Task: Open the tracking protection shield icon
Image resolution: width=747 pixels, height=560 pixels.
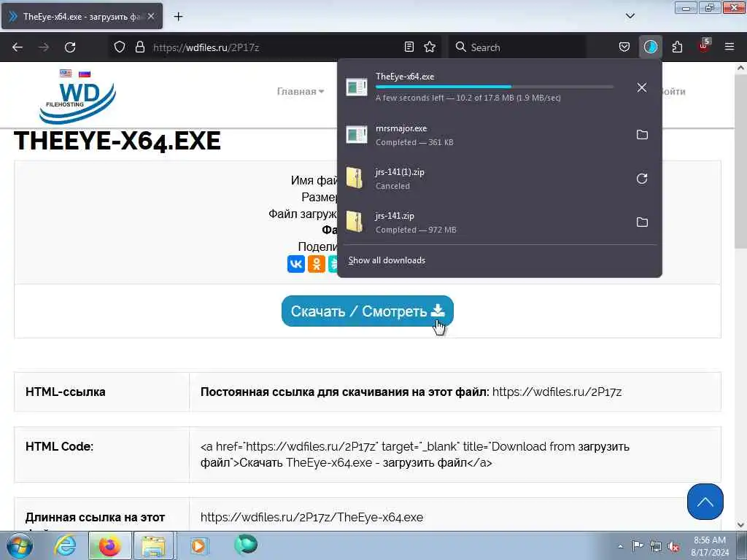Action: (120, 47)
